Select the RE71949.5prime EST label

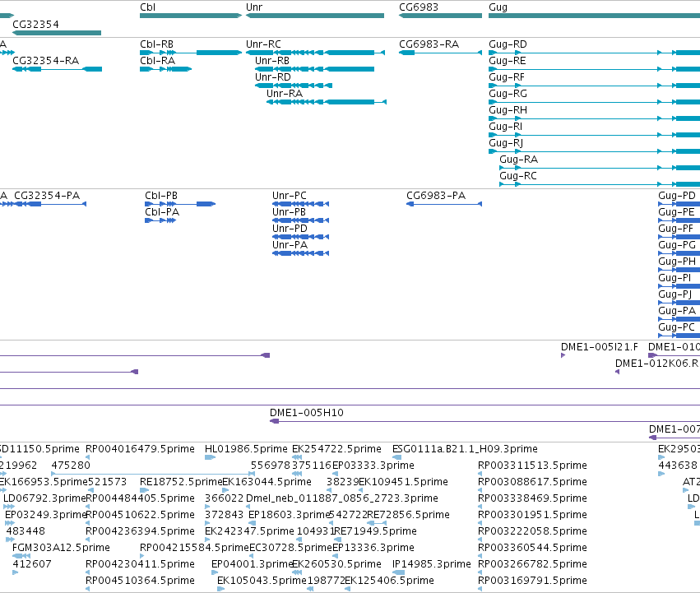coord(375,531)
